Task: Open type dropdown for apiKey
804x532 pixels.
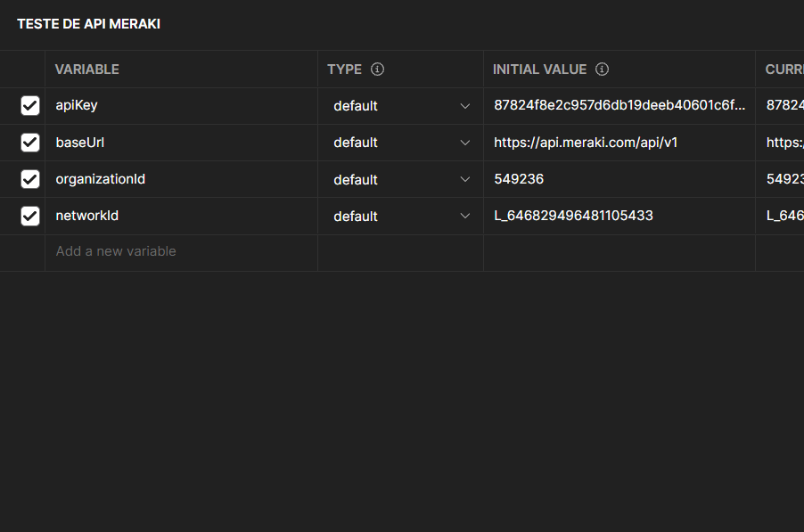Action: click(400, 106)
